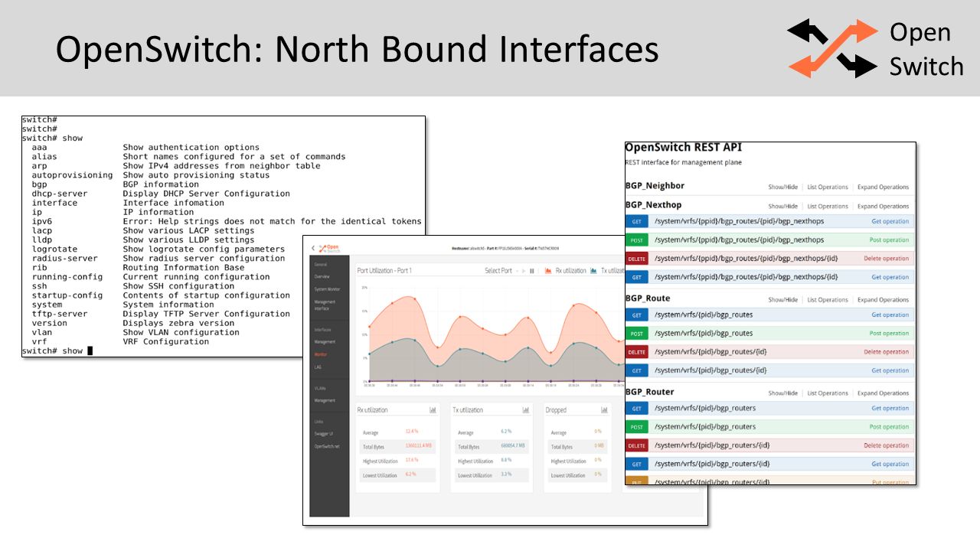Click the GET badge for bgp_routers/{id}

click(636, 464)
